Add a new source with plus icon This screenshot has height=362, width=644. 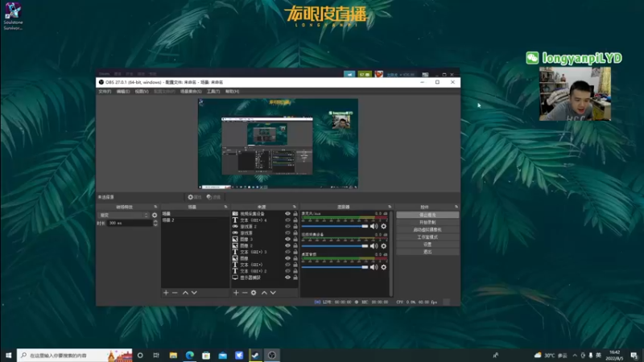(236, 293)
